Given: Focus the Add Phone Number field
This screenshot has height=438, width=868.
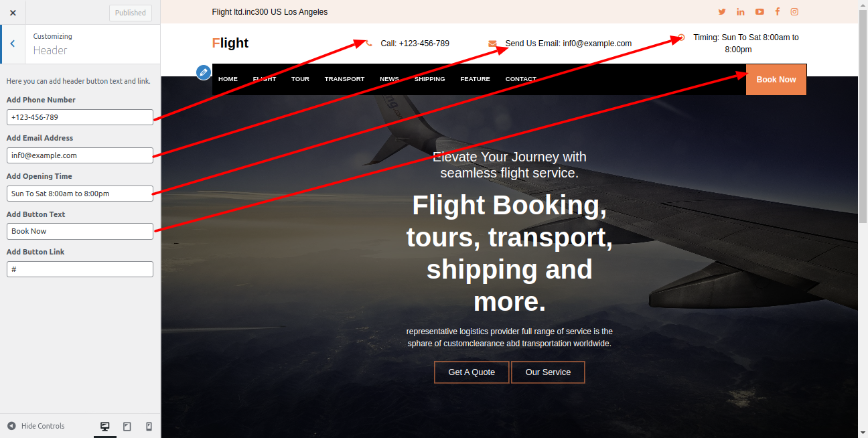Looking at the screenshot, I should click(x=80, y=117).
